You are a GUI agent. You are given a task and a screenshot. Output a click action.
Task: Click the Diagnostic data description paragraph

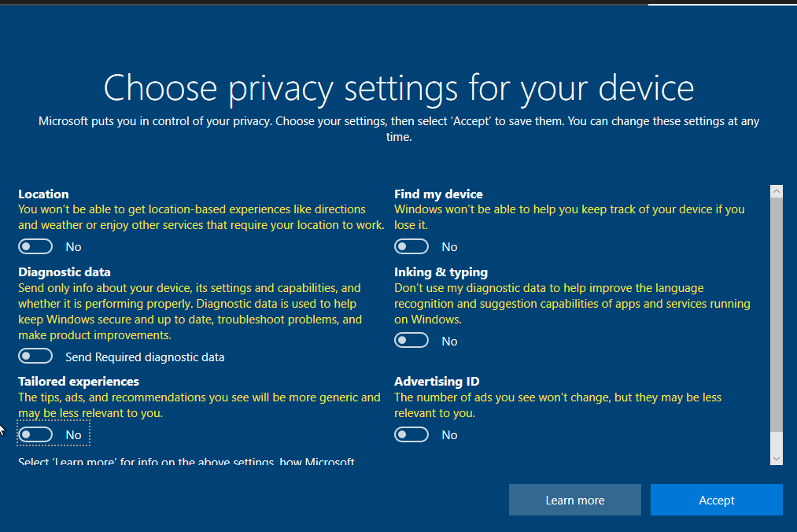coord(190,312)
